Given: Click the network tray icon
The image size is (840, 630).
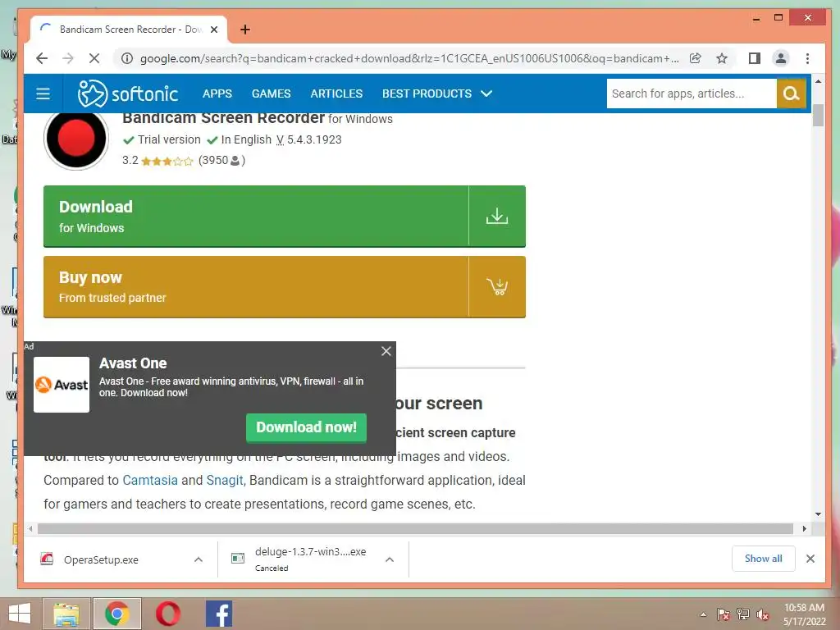Looking at the screenshot, I should (x=743, y=614).
